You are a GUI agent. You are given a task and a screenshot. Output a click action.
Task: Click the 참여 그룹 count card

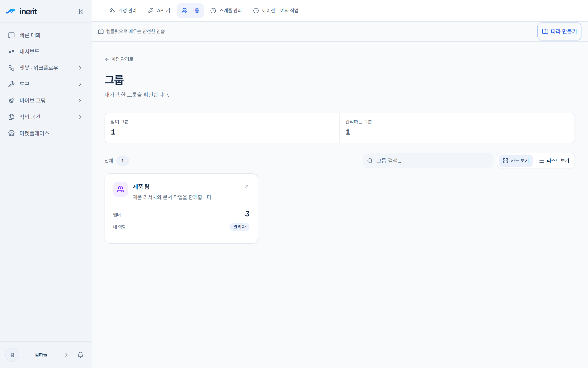(x=222, y=128)
